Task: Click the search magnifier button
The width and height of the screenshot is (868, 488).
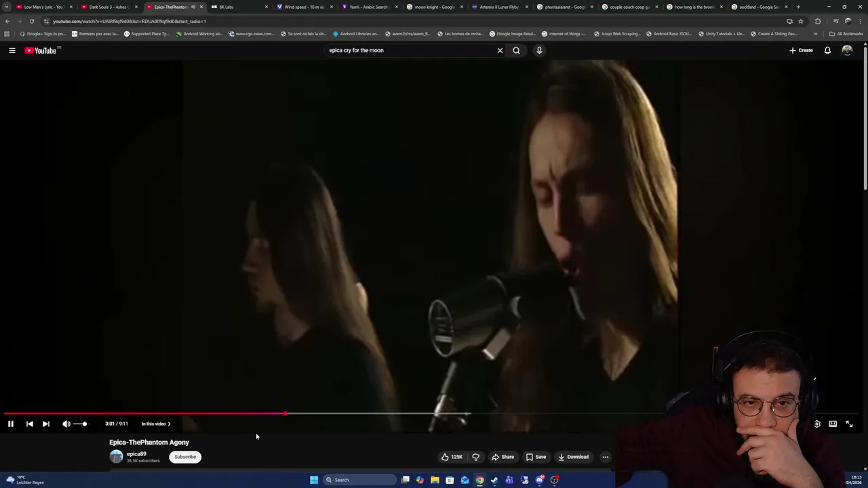Action: coord(516,50)
